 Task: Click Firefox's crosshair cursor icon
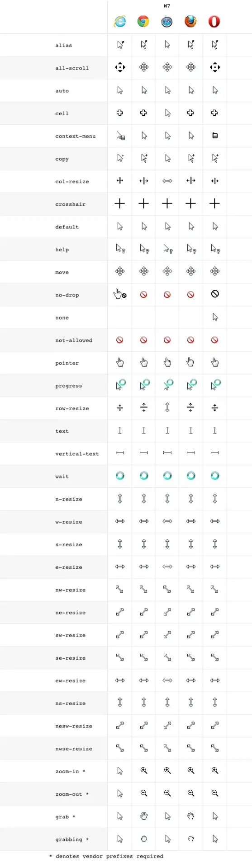pos(191,204)
